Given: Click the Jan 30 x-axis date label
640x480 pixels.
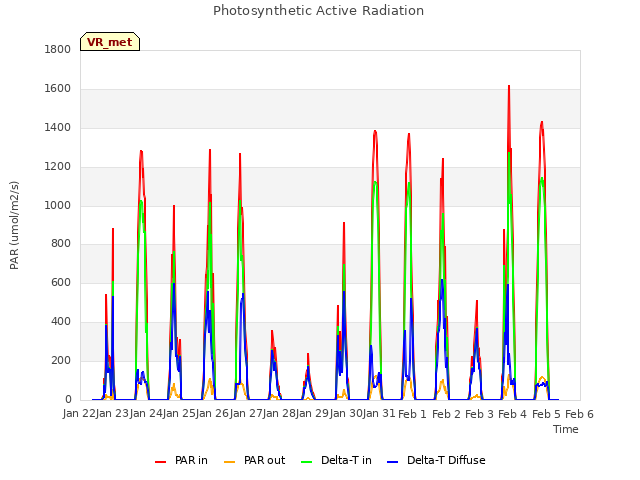Looking at the screenshot, I should [346, 414].
